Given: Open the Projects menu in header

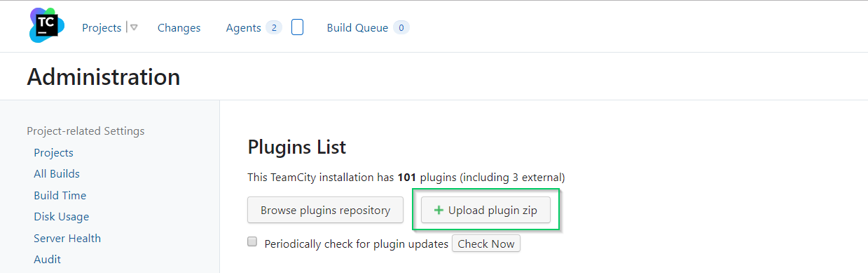Looking at the screenshot, I should pos(102,28).
